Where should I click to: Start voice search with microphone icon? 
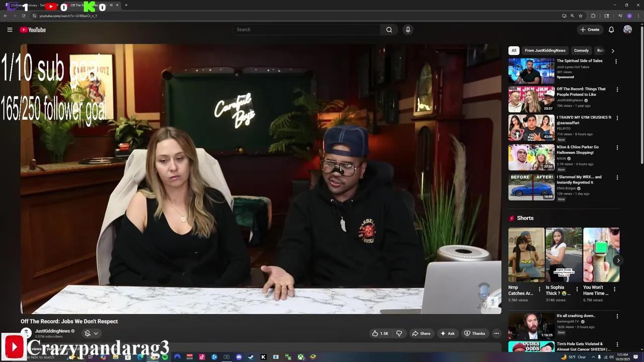click(408, 30)
